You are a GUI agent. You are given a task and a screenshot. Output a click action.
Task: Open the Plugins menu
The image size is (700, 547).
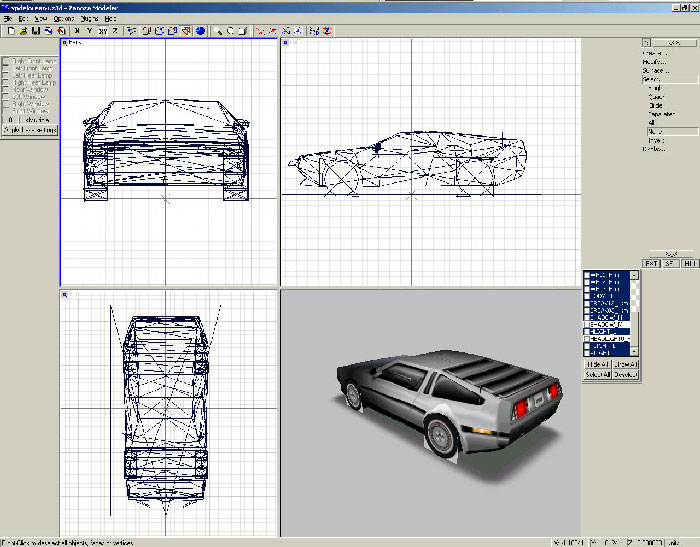pyautogui.click(x=89, y=19)
